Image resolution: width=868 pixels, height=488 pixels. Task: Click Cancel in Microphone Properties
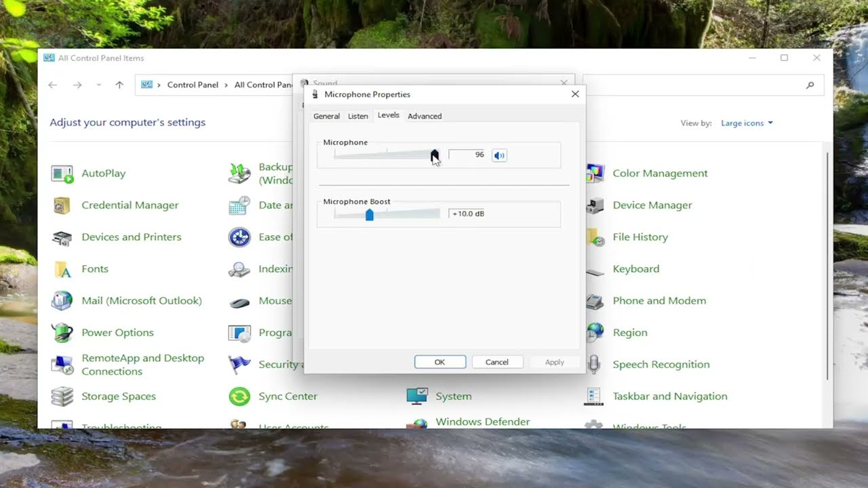click(496, 362)
